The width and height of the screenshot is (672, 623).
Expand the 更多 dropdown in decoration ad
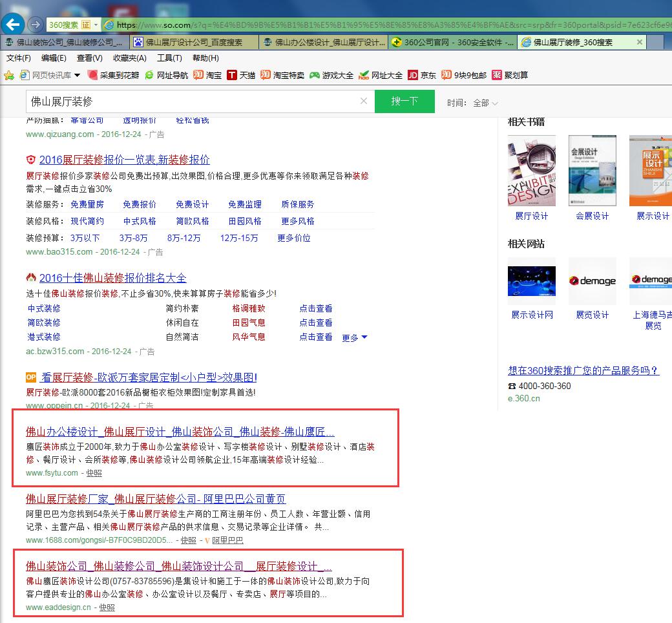point(355,338)
